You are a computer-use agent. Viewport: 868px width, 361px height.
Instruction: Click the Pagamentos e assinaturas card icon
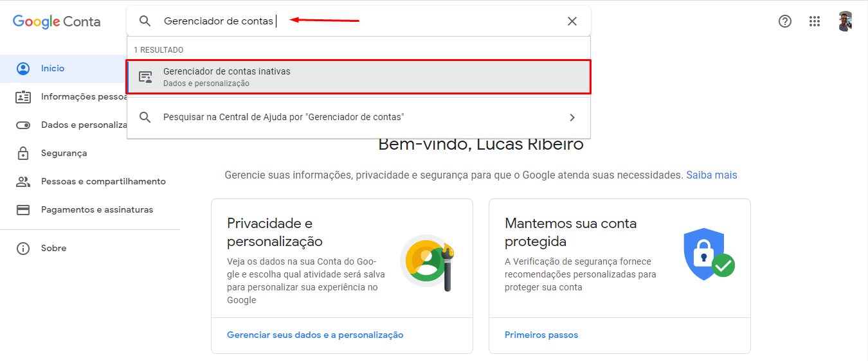point(23,210)
